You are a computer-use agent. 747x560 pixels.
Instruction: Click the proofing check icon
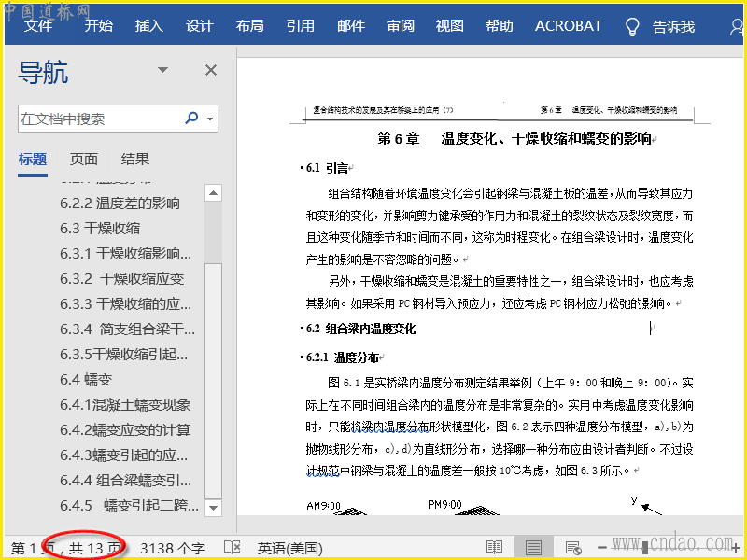click(232, 548)
